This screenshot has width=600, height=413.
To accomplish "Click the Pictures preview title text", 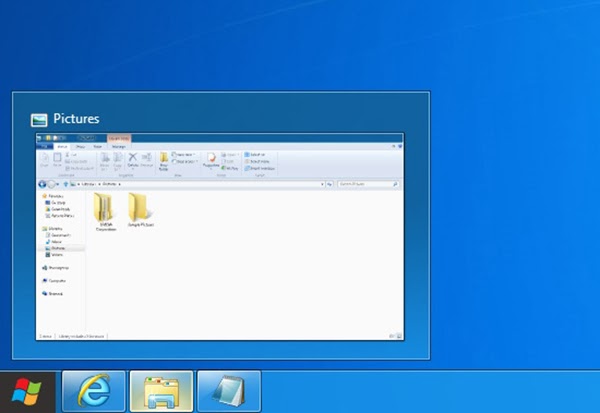I will coord(76,119).
